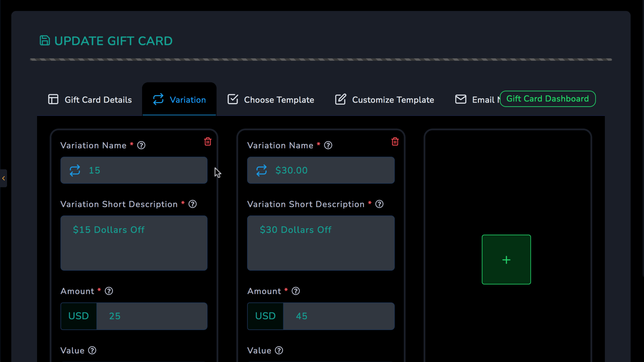Select the Email tab with envelope icon
The width and height of the screenshot is (644, 362).
(475, 100)
